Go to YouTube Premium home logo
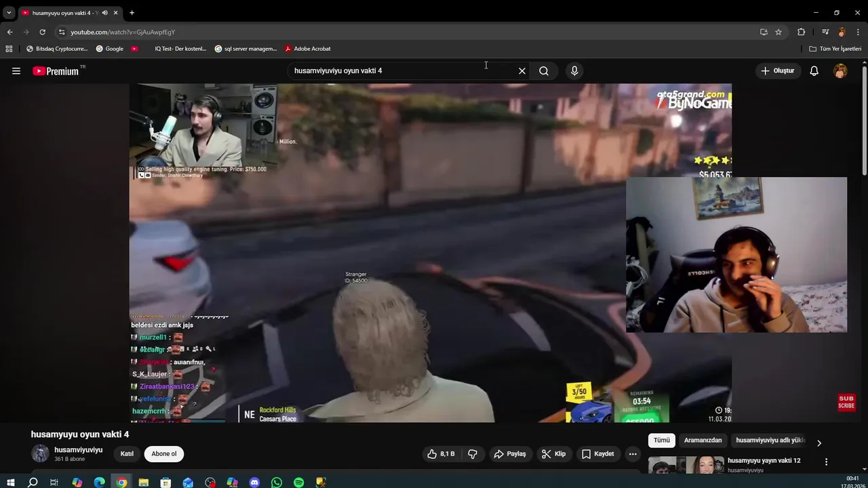 (58, 70)
